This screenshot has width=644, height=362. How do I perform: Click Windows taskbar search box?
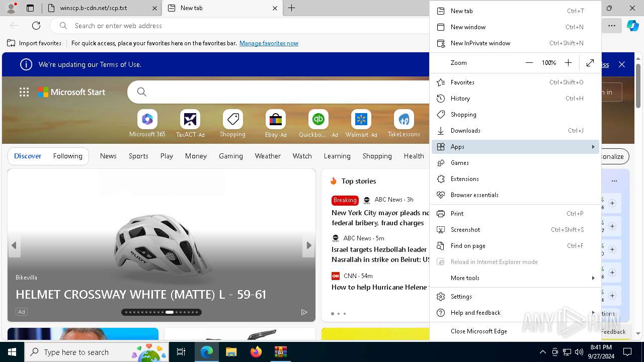[97, 352]
